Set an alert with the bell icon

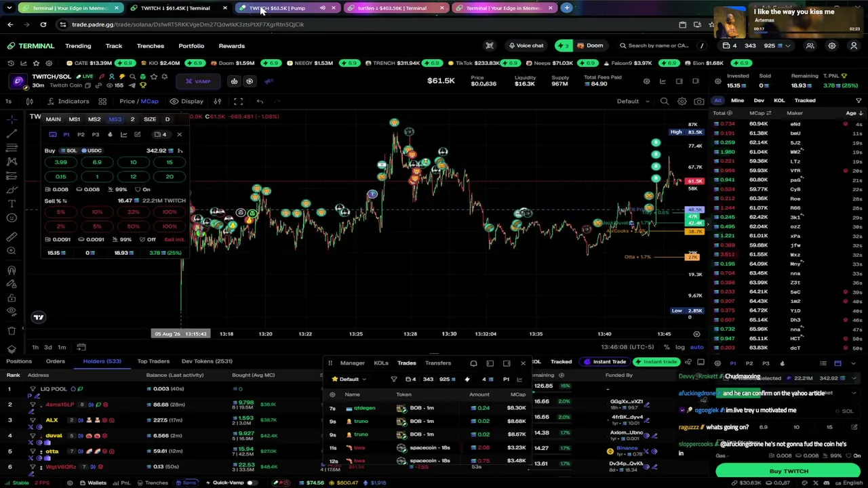coord(164,77)
